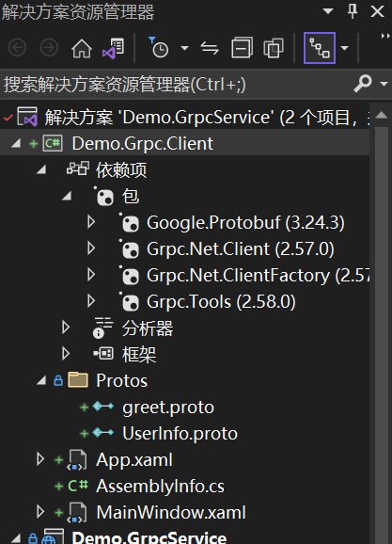
Task: Open the dropdown next to tree view button
Action: pos(344,48)
